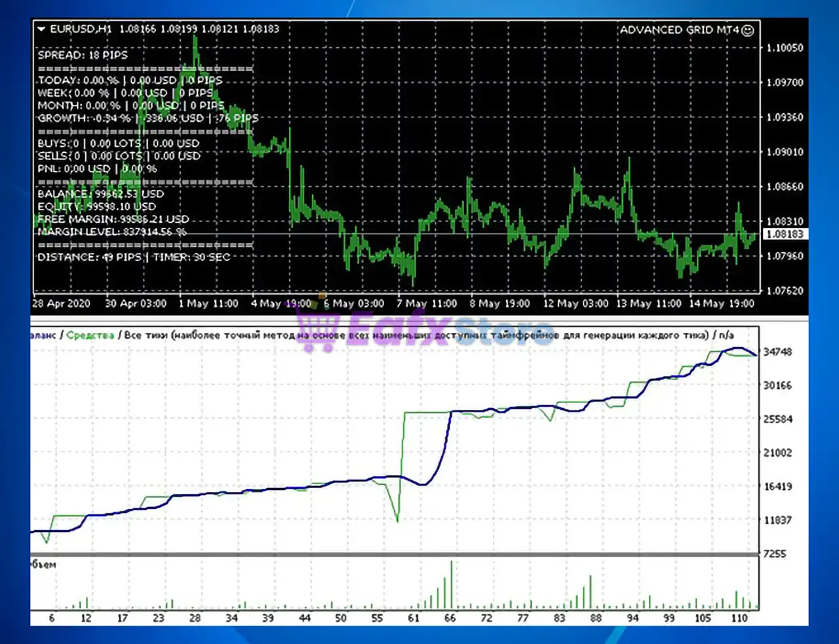
Task: Click the smiley face Expert Advisor icon
Action: [748, 30]
